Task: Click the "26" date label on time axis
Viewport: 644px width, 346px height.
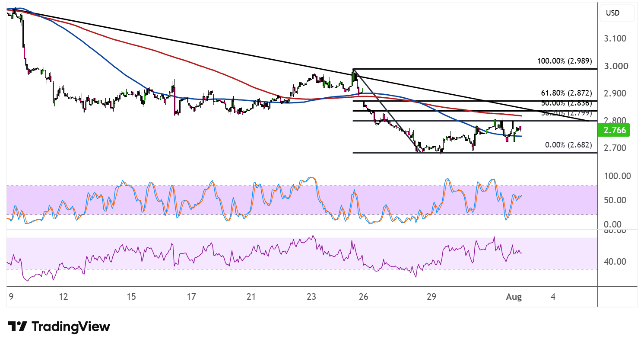Action: click(x=364, y=297)
